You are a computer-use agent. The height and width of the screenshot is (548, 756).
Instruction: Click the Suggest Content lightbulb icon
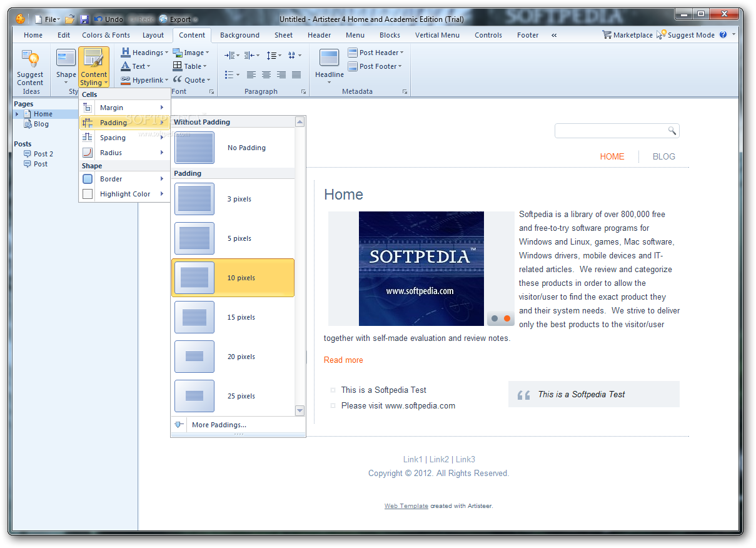coord(30,59)
